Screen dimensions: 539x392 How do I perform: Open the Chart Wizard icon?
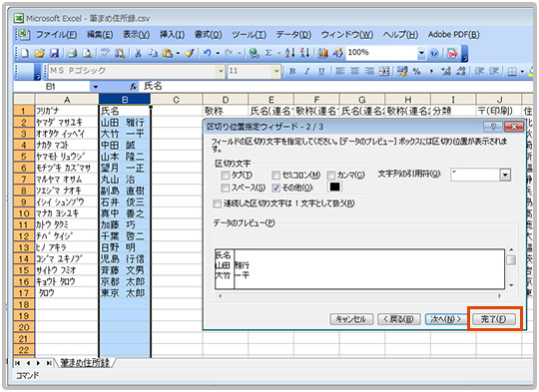[x=322, y=53]
